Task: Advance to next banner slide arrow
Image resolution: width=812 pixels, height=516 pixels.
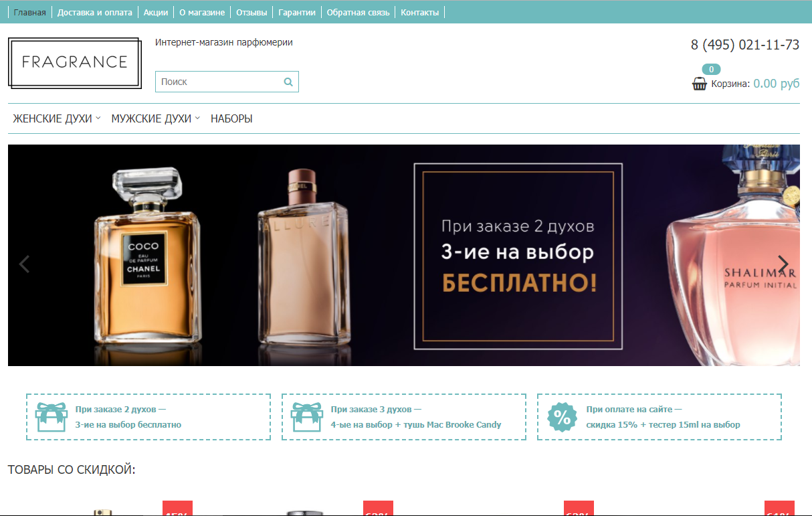Action: click(783, 264)
